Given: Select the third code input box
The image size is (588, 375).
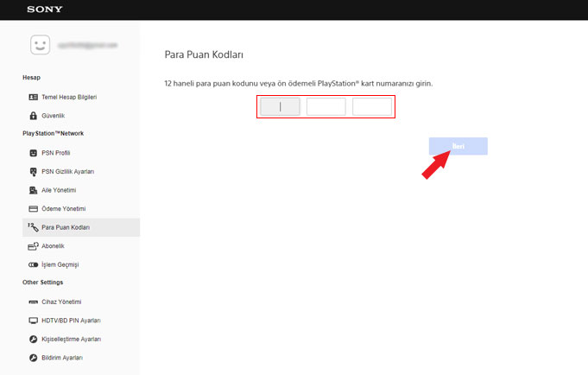Looking at the screenshot, I should (x=372, y=106).
